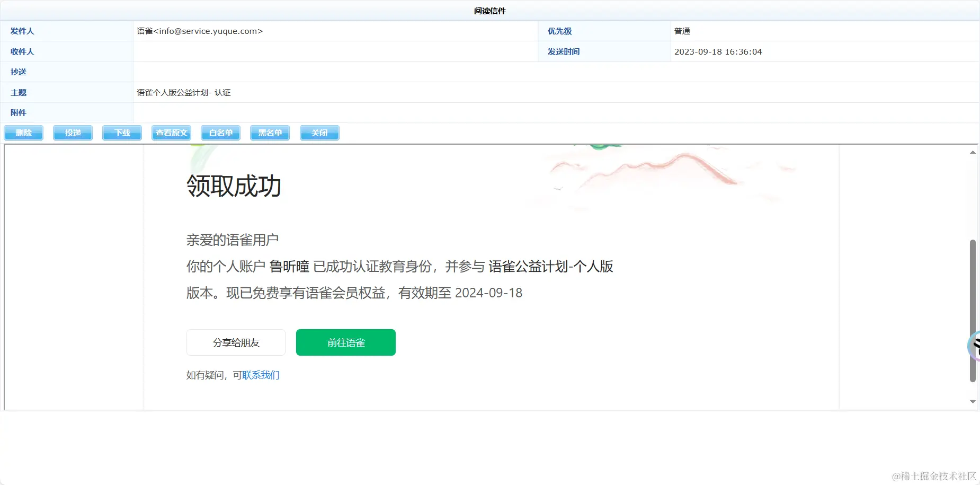Click the priority value 普通
The height and width of the screenshot is (485, 980).
[682, 31]
